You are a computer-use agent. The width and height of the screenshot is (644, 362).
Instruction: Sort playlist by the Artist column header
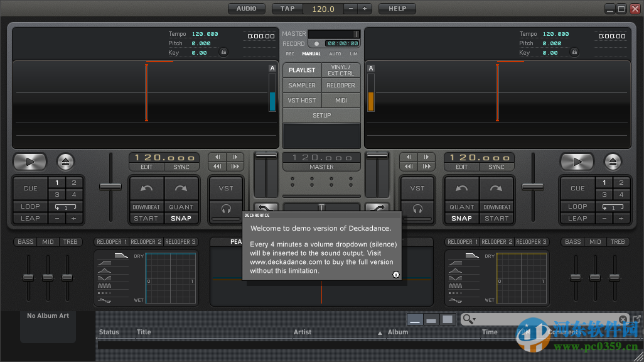(303, 332)
